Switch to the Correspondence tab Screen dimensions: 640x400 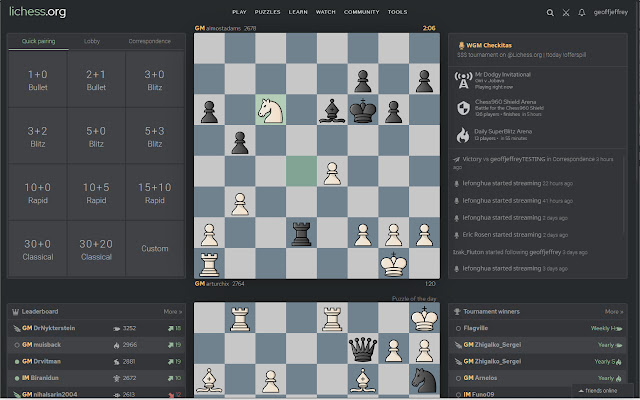click(x=149, y=41)
